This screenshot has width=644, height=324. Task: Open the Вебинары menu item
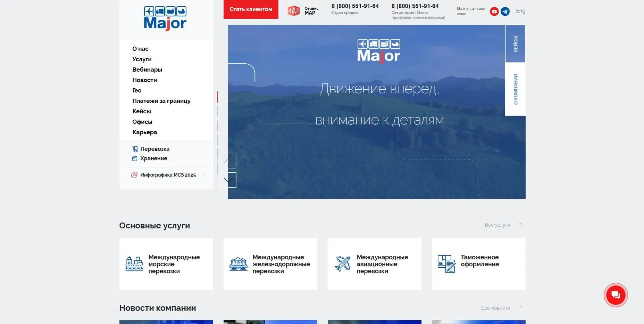[x=147, y=70]
